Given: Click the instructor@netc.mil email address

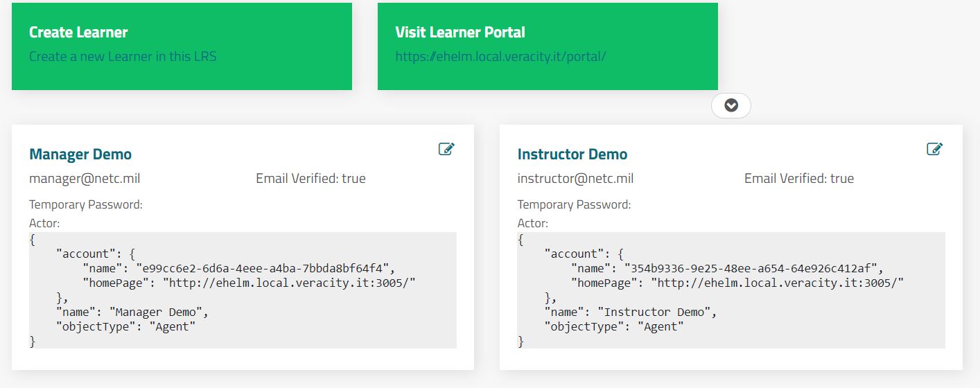Looking at the screenshot, I should tap(575, 179).
